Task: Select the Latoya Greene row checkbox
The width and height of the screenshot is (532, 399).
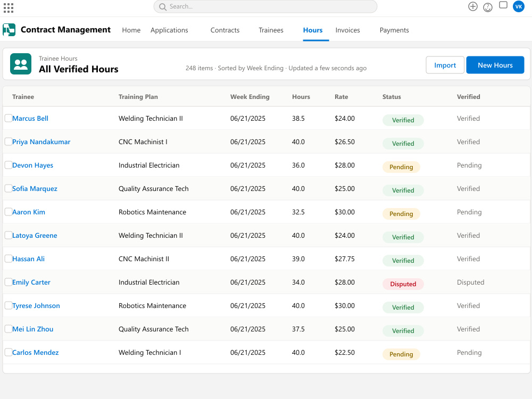Action: (x=9, y=235)
